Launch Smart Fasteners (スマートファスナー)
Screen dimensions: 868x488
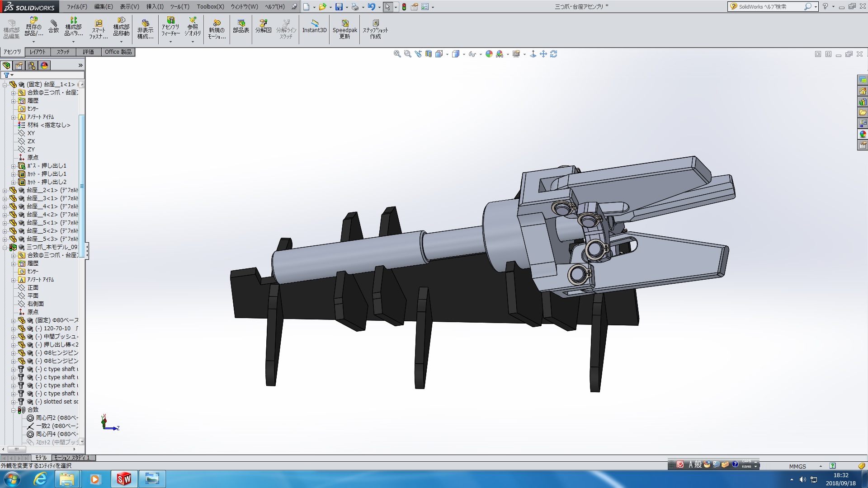[98, 29]
